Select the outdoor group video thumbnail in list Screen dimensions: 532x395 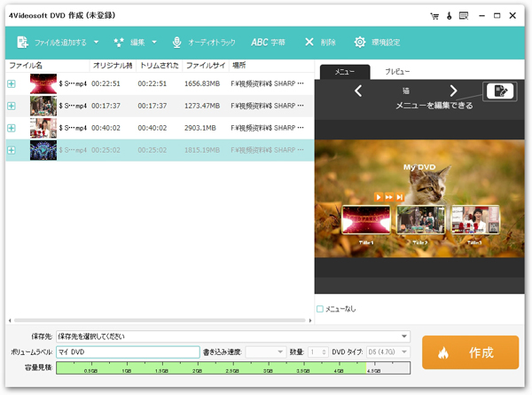point(43,106)
